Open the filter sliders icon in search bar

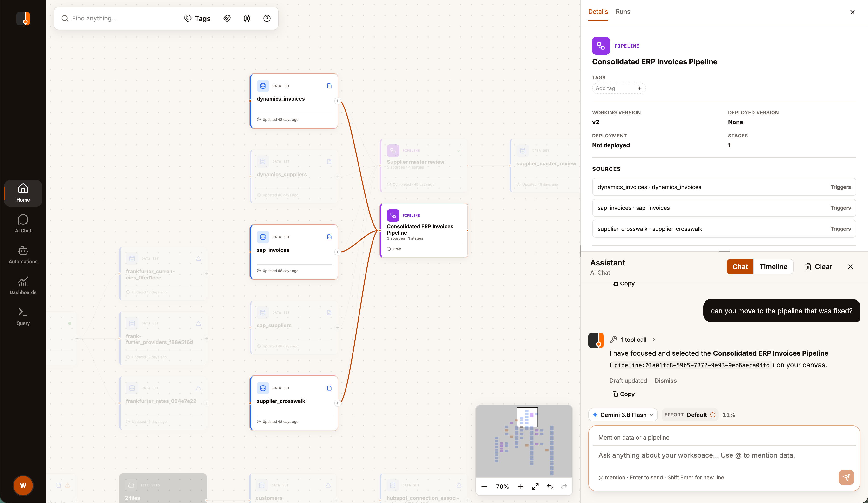pos(247,18)
